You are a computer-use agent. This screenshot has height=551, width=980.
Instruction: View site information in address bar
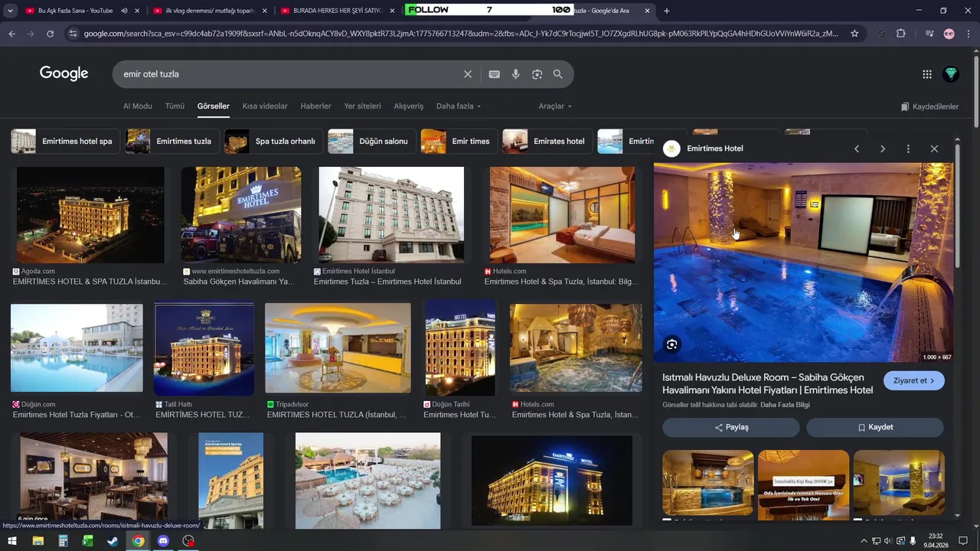(73, 34)
